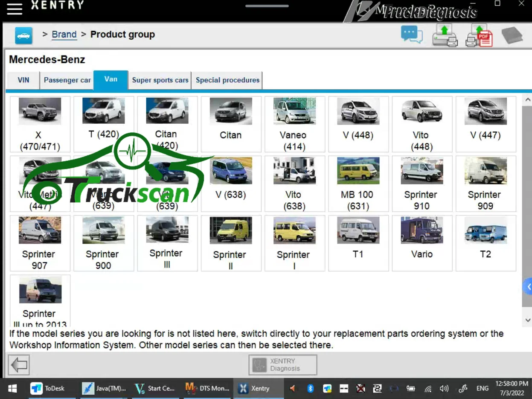This screenshot has width=532, height=399.
Task: Click the speaker volume tray icon
Action: 444,388
